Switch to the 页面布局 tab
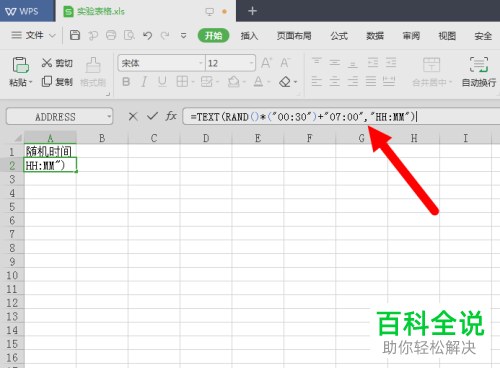 [x=294, y=36]
